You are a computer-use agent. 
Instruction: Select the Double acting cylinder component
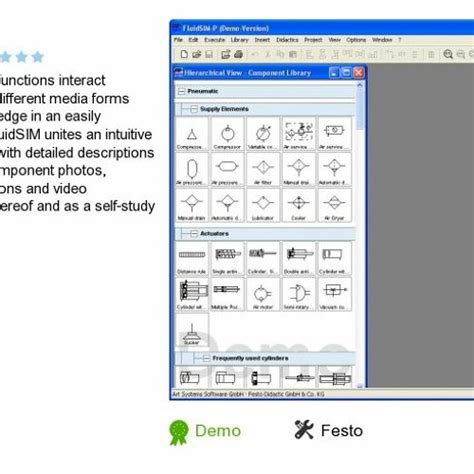[299, 258]
